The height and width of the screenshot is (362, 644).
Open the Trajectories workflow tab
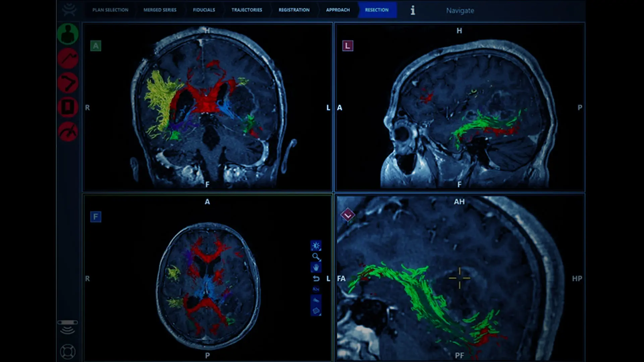click(x=247, y=10)
